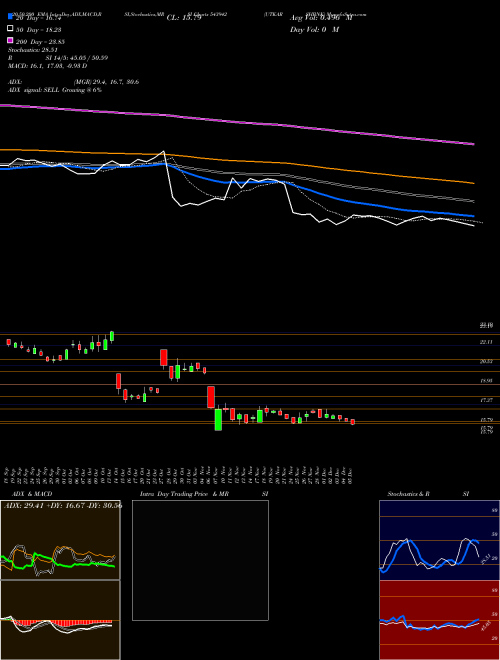Screen dimensions: 500x660
Task: Click the magenta 200 Day EMA legend swatch
Action: [10, 41]
